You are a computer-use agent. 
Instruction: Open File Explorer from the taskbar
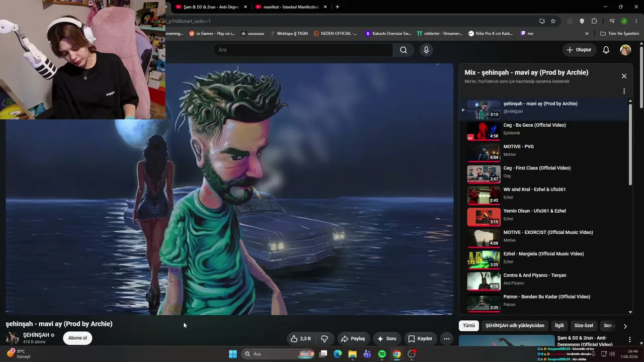coord(352,354)
